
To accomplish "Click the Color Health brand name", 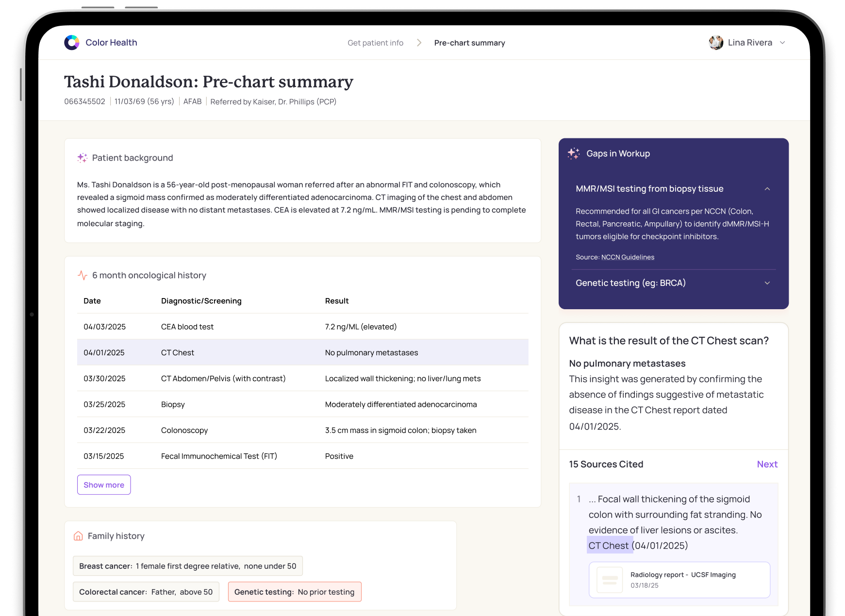I will click(111, 43).
